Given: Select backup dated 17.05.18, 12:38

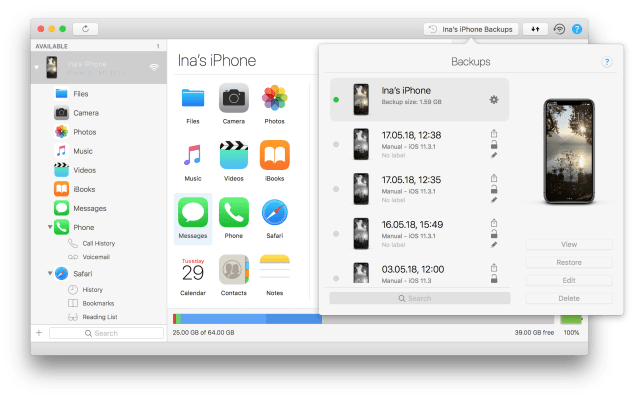Looking at the screenshot, I should click(x=420, y=144).
